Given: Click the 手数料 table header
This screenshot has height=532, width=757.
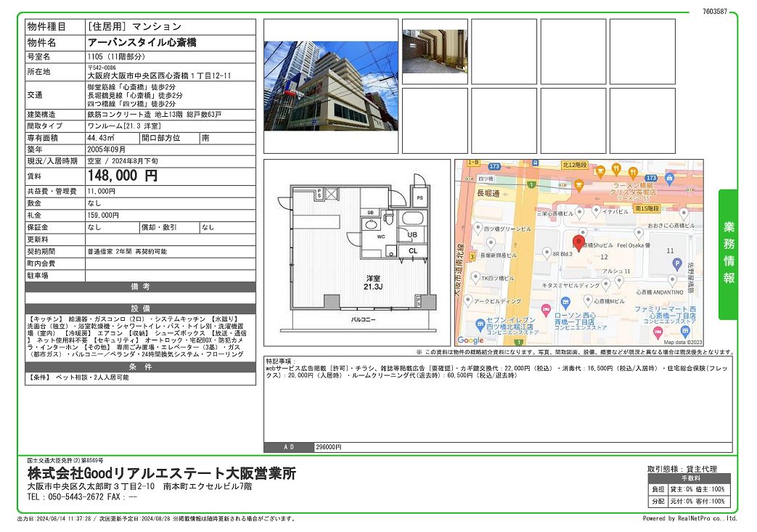Looking at the screenshot, I should tap(690, 478).
